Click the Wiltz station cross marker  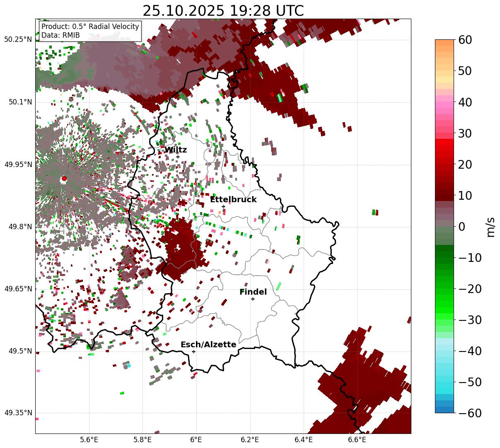[x=178, y=157]
